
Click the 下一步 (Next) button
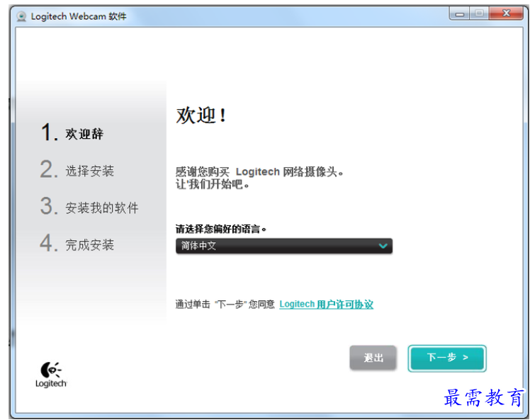pos(447,358)
